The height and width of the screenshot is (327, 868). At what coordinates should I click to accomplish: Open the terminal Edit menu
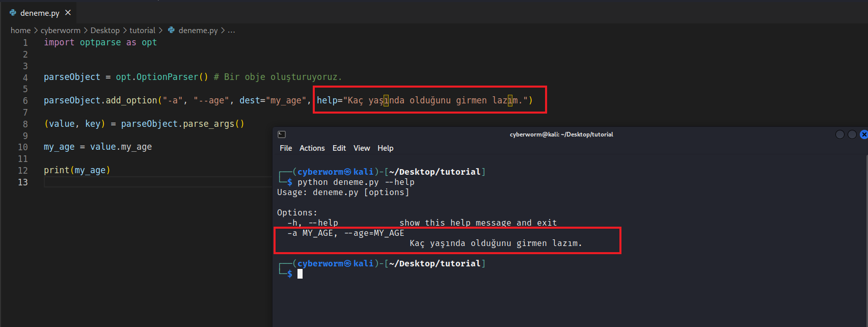pyautogui.click(x=339, y=148)
